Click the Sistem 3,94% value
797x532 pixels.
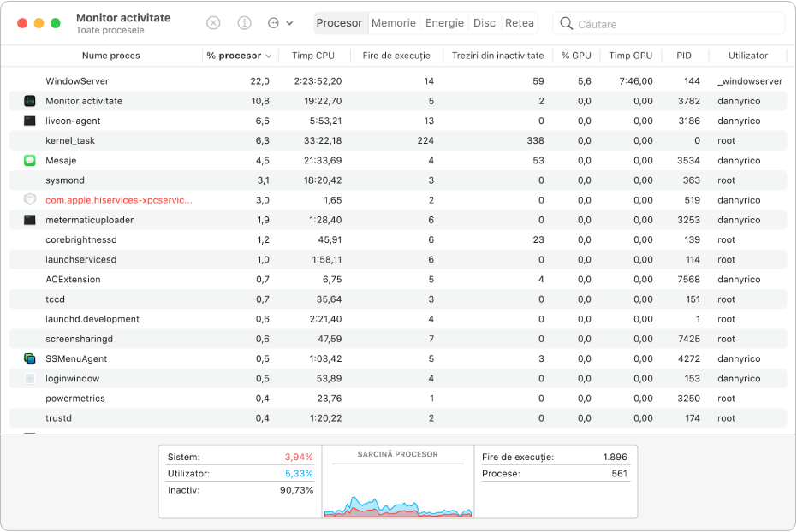pos(299,457)
